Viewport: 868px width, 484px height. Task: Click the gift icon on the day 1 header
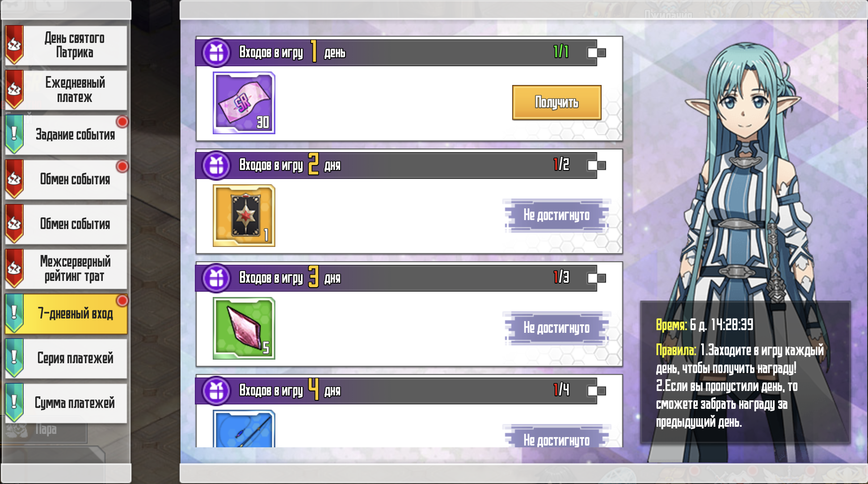point(217,53)
